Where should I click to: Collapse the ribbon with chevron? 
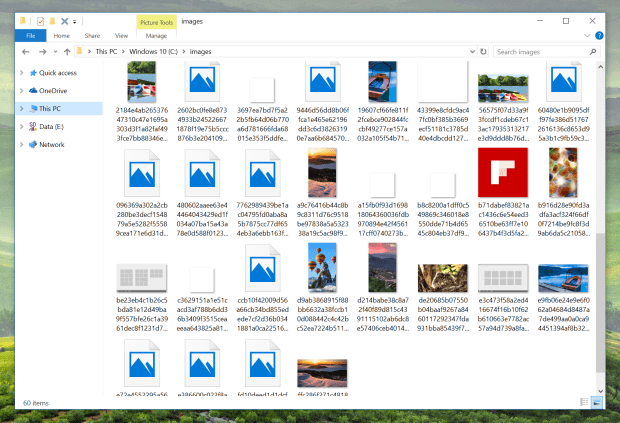(587, 36)
